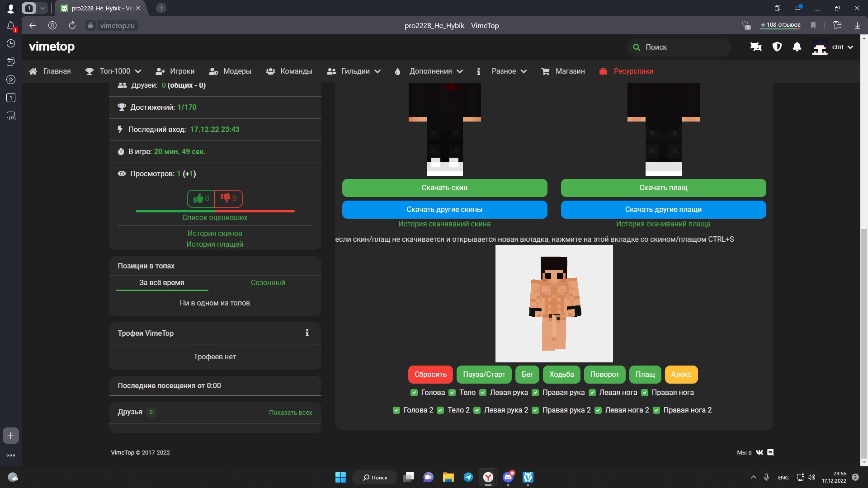868x488 pixels.
Task: Click the shield icon in header
Action: (777, 47)
